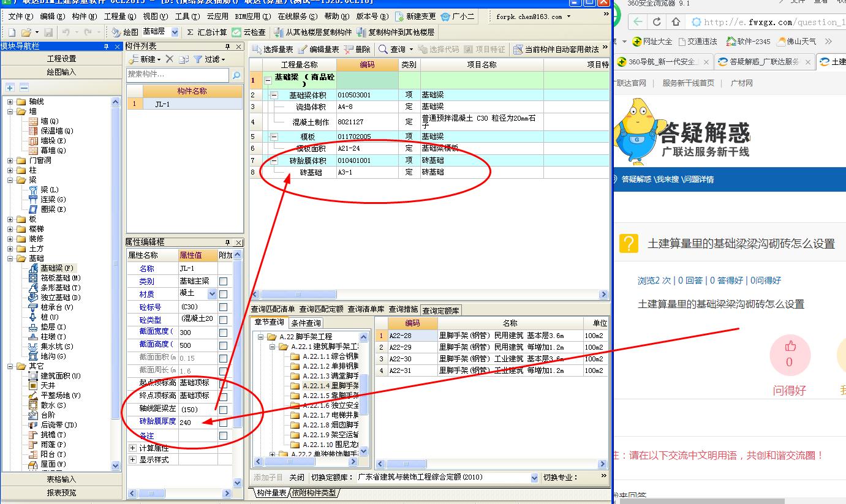The height and width of the screenshot is (504, 846).
Task: Click collapse-all minus button in navigation bar
Action: (24, 88)
